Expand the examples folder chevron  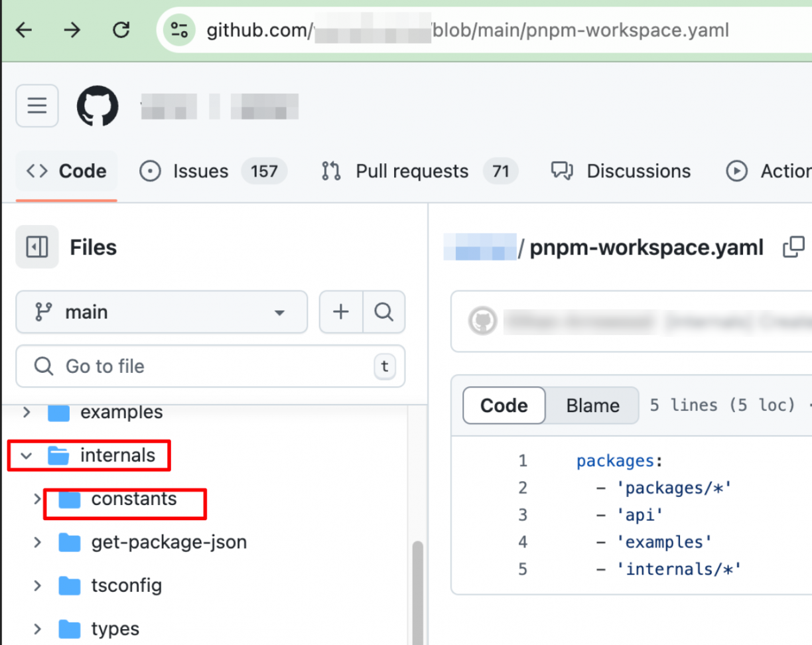[27, 412]
